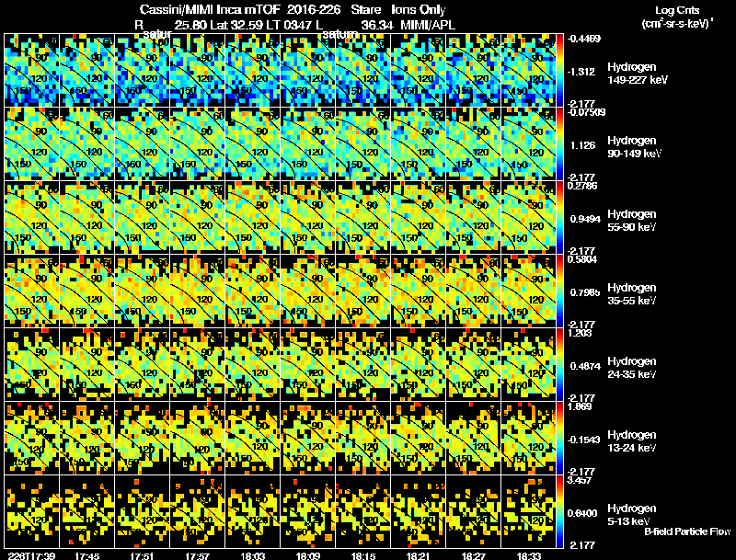The height and width of the screenshot is (560, 736).
Task: Select the 5-13 keV image panel at 17:45
Action: tap(87, 511)
